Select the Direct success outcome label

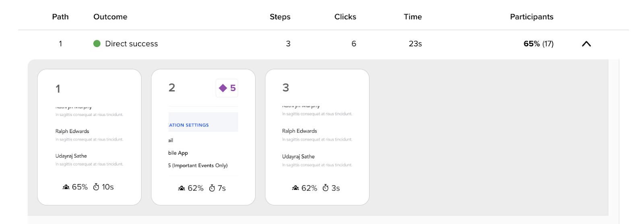132,44
